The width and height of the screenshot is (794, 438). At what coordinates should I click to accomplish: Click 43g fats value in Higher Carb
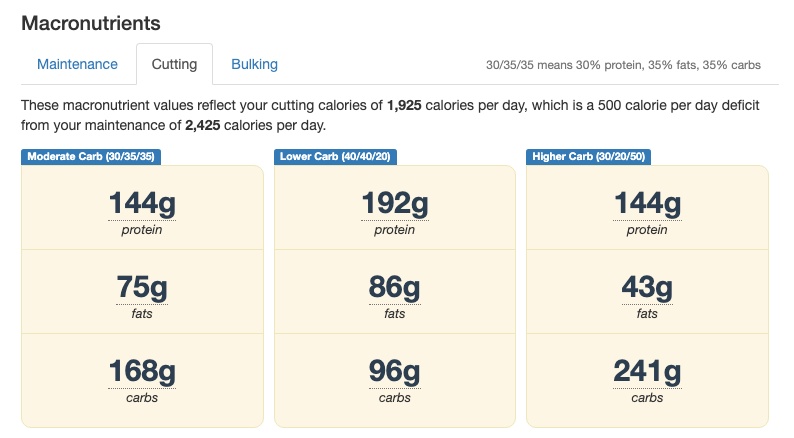pyautogui.click(x=647, y=287)
